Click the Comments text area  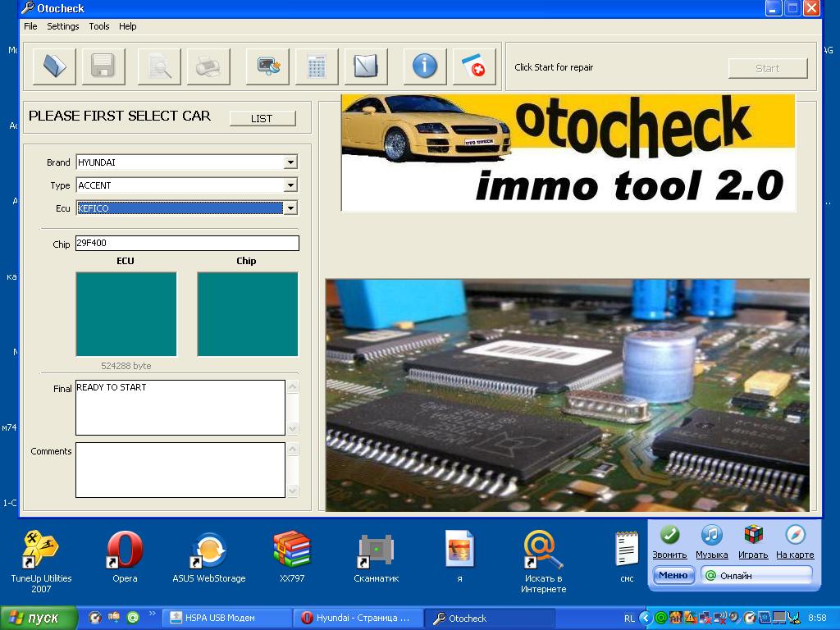(x=180, y=470)
